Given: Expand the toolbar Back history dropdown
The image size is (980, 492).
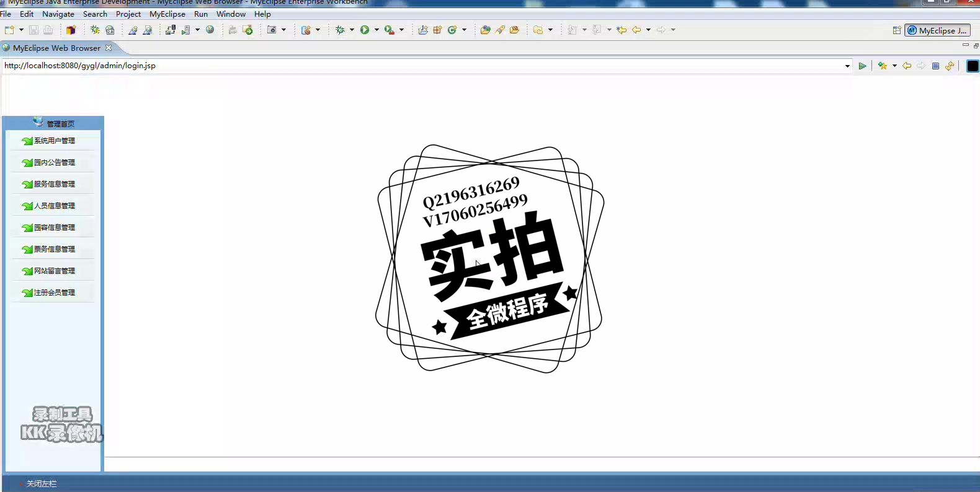Looking at the screenshot, I should pos(648,30).
